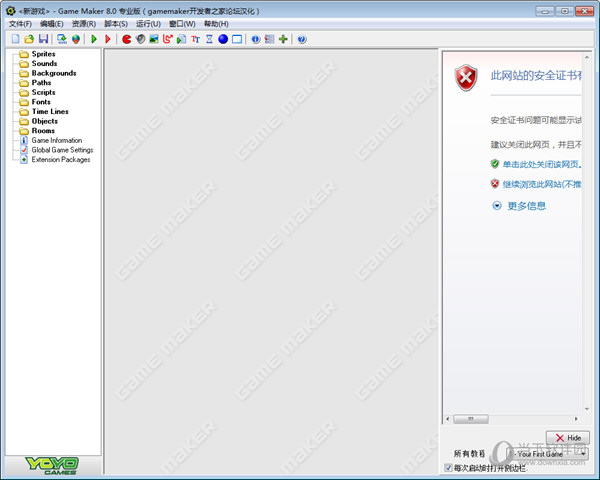The width and height of the screenshot is (600, 480).
Task: Click continue browsing this website link
Action: point(542,184)
